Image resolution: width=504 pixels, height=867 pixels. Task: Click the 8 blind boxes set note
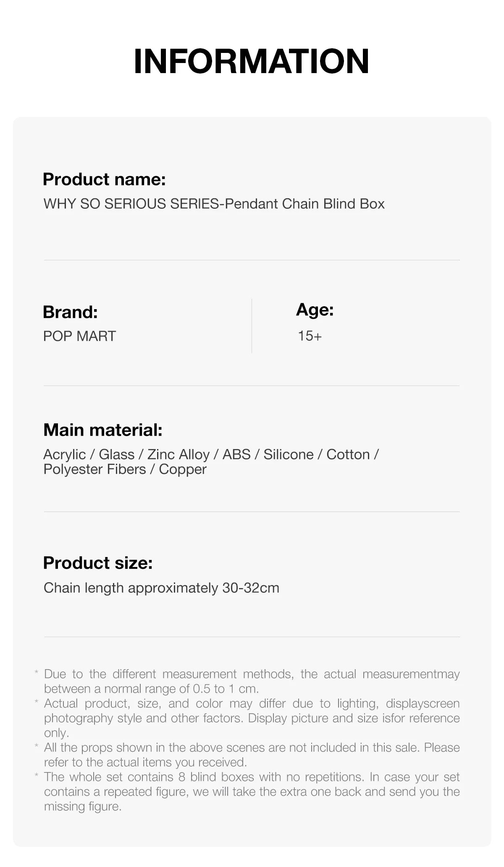252,777
